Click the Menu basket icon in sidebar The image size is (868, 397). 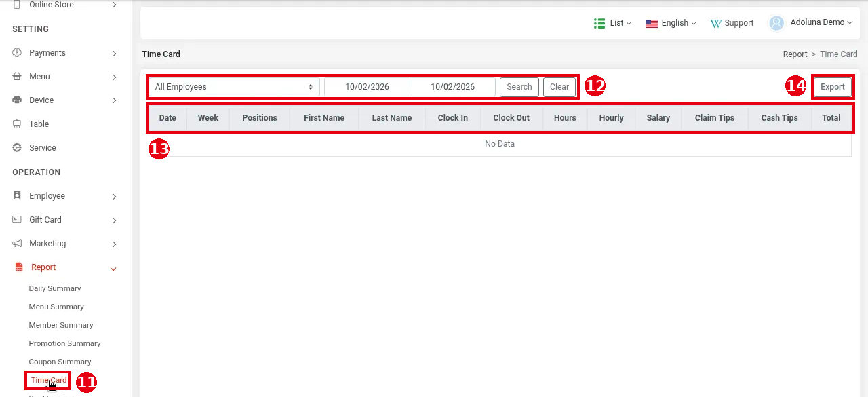point(17,77)
